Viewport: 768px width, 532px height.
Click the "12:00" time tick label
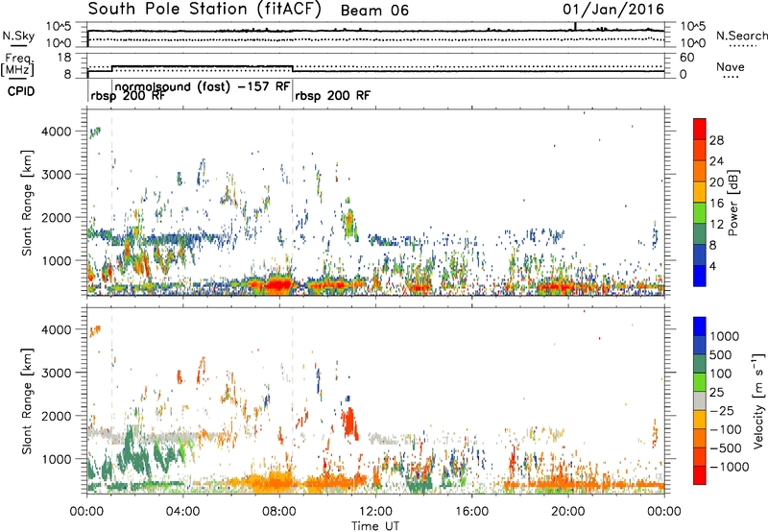click(375, 512)
